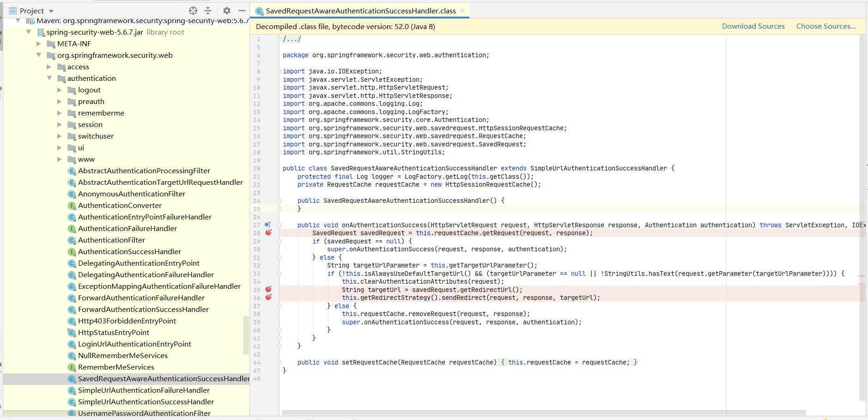Expand the folded comment on line 1
This screenshot has width=868, height=420.
279,39
